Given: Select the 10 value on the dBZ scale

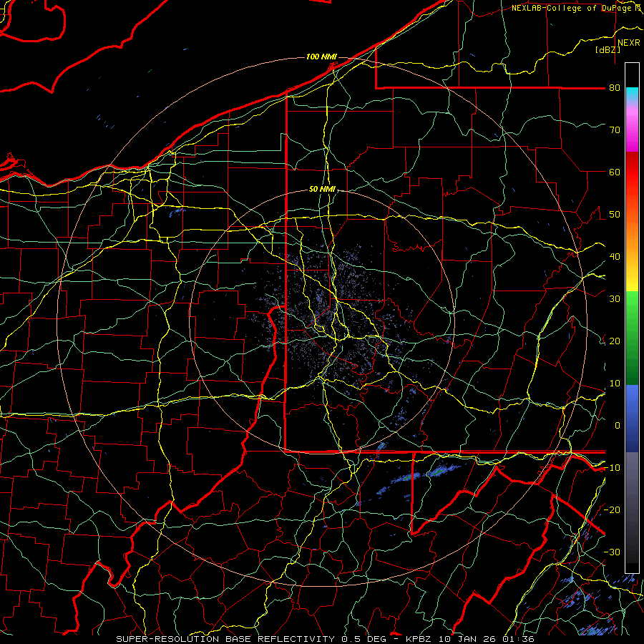Looking at the screenshot, I should click(615, 384).
